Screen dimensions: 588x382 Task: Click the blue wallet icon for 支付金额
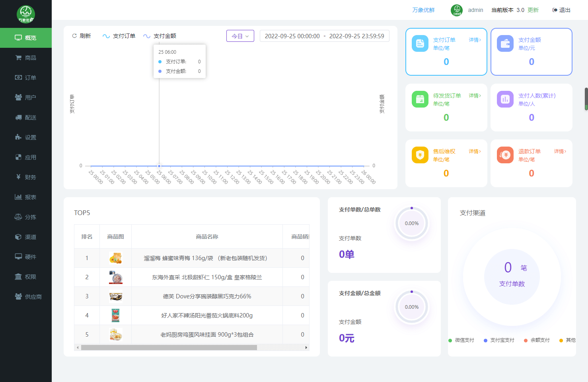point(505,44)
